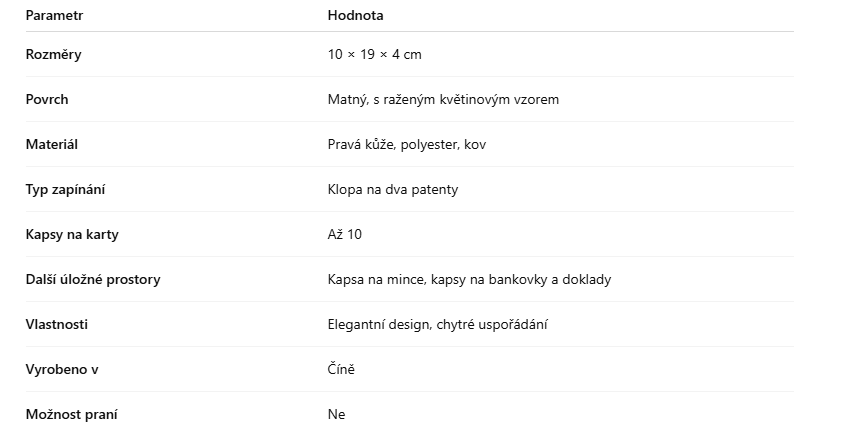The image size is (861, 443).
Task: Select the Kapsy na karty label
Action: click(x=72, y=234)
